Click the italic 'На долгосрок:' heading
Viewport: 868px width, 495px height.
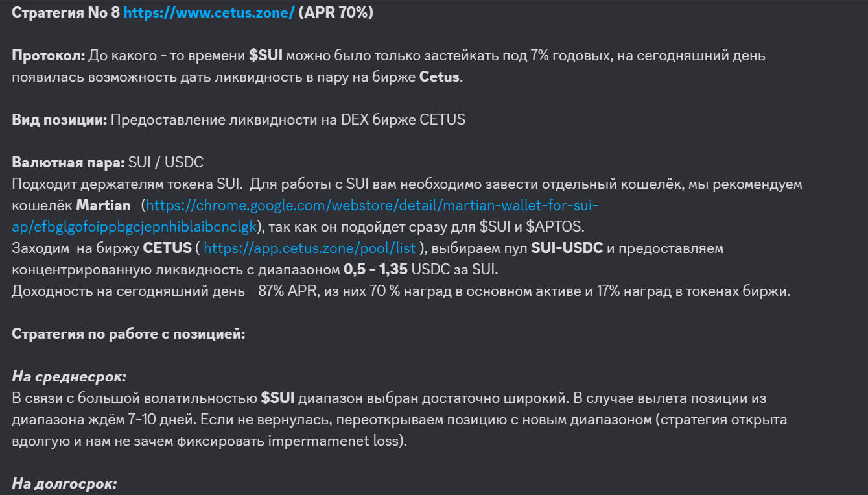[64, 484]
